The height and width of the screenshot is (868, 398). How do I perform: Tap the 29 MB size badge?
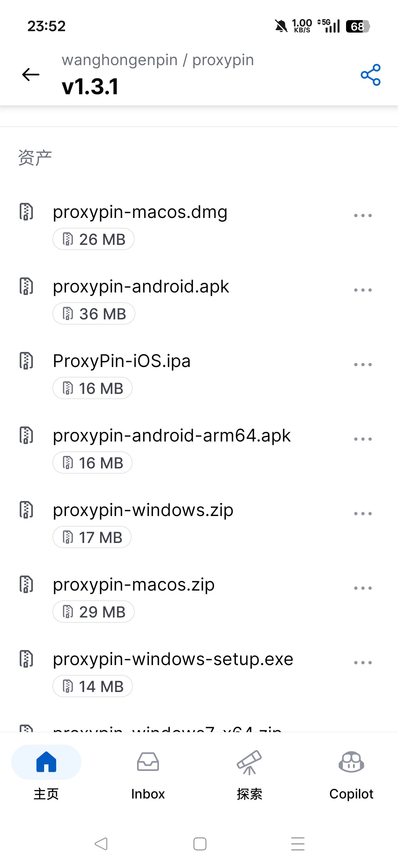93,612
